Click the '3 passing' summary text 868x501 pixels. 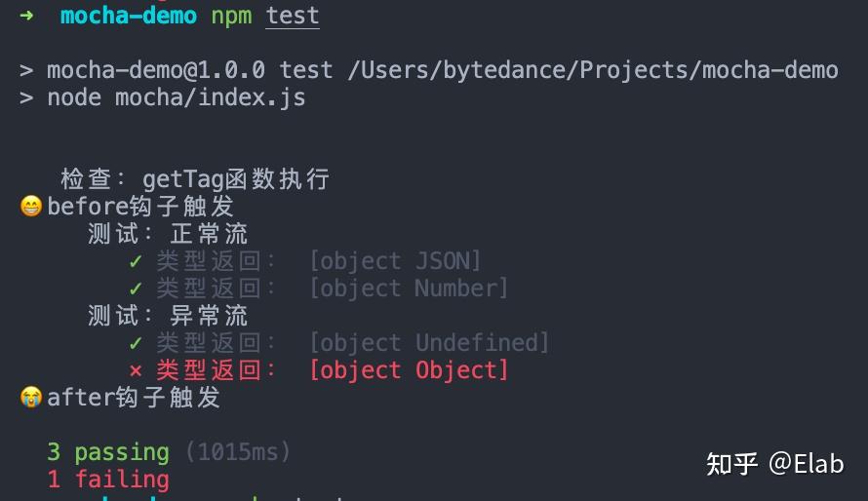[107, 452]
